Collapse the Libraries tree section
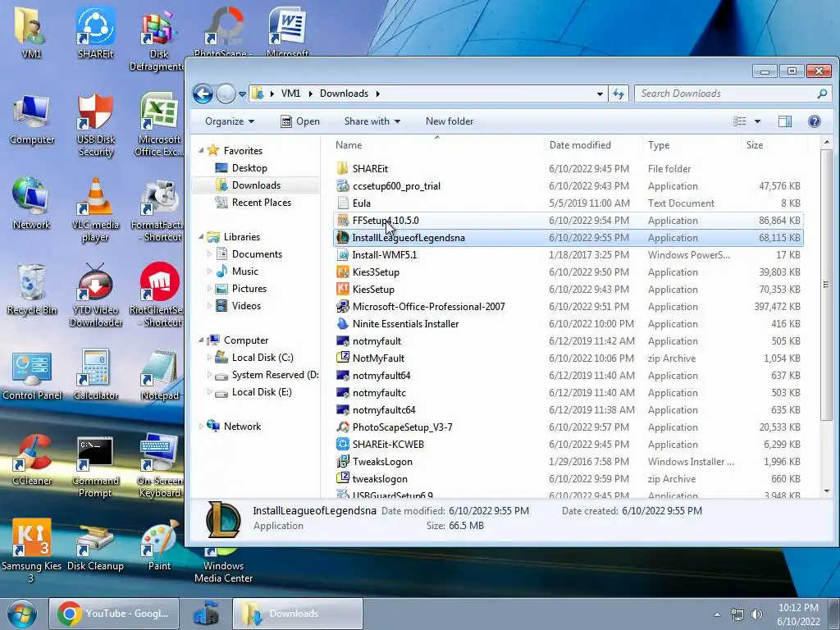 [x=202, y=237]
